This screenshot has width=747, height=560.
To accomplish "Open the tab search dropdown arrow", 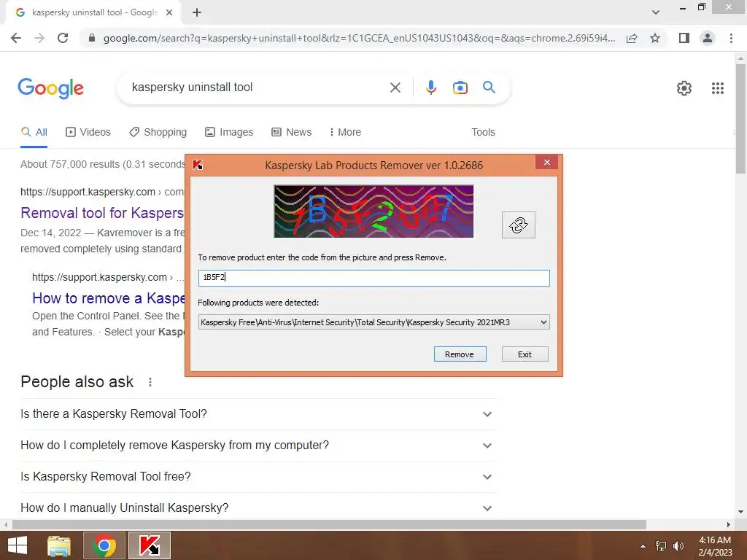I will pyautogui.click(x=656, y=12).
